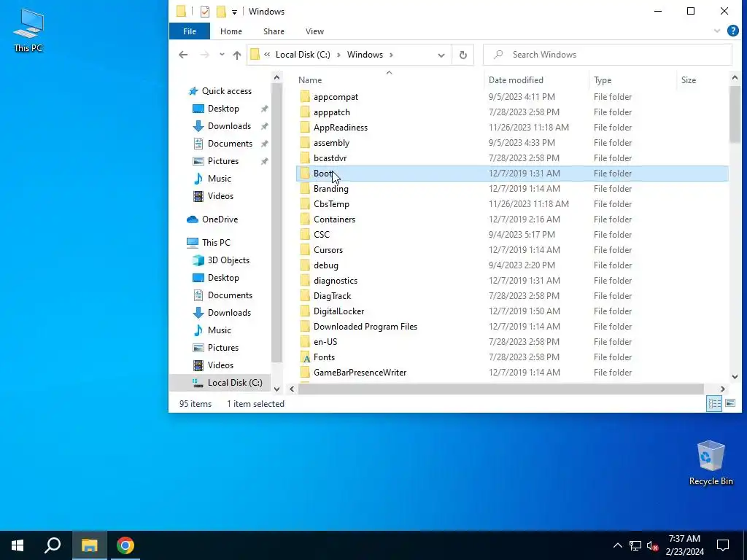Select the AppReadiness folder
This screenshot has height=560, width=747.
[340, 128]
